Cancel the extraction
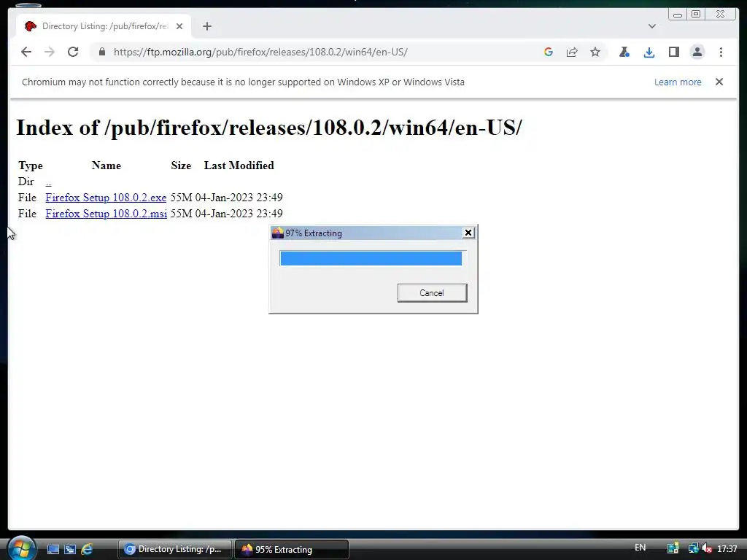Screen dimensions: 747x560 pos(432,293)
